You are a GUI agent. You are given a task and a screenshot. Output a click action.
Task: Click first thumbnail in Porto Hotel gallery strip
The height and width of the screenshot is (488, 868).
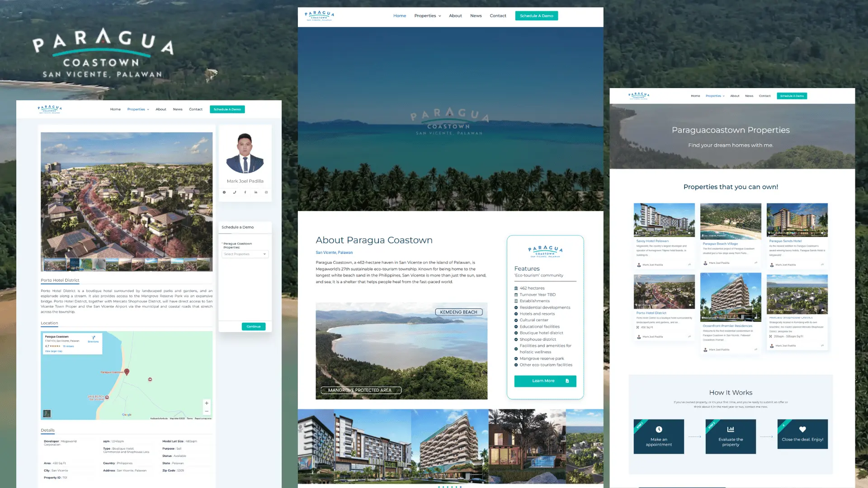56,264
